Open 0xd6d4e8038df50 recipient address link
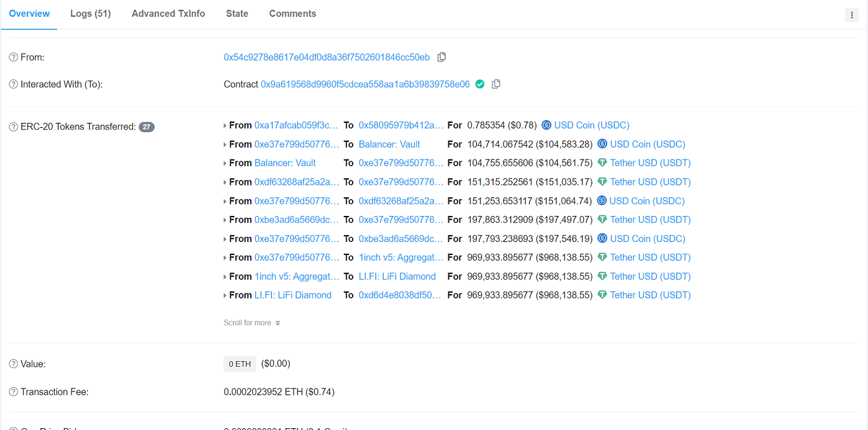The image size is (868, 430). (x=400, y=295)
